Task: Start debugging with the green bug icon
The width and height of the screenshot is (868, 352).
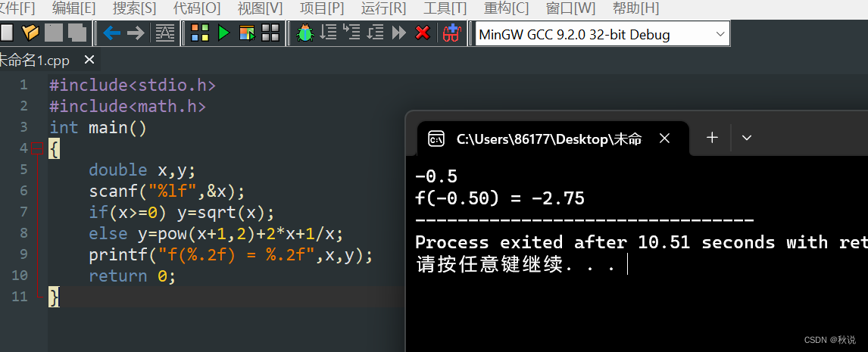Action: (x=305, y=33)
